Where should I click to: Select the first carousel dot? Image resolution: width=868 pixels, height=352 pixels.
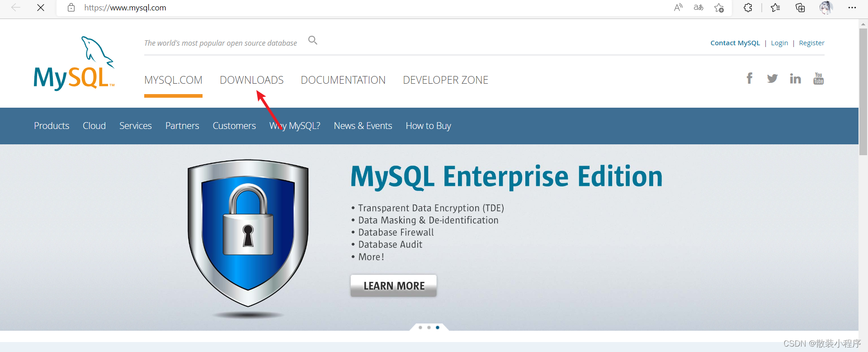point(420,327)
